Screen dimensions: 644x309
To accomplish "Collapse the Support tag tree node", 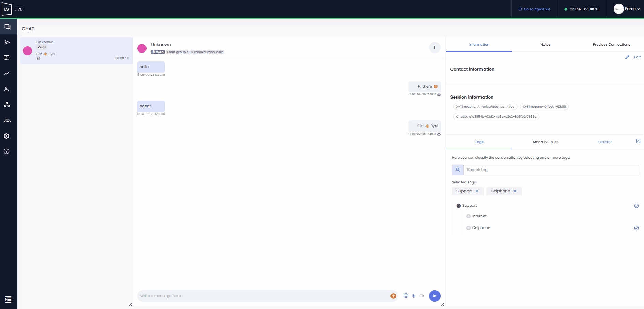I will click(458, 206).
